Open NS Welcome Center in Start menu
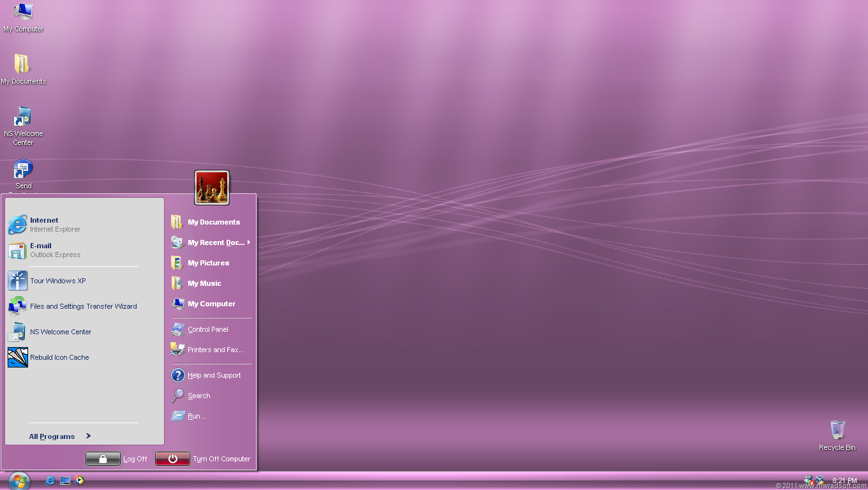The image size is (868, 490). (x=84, y=332)
